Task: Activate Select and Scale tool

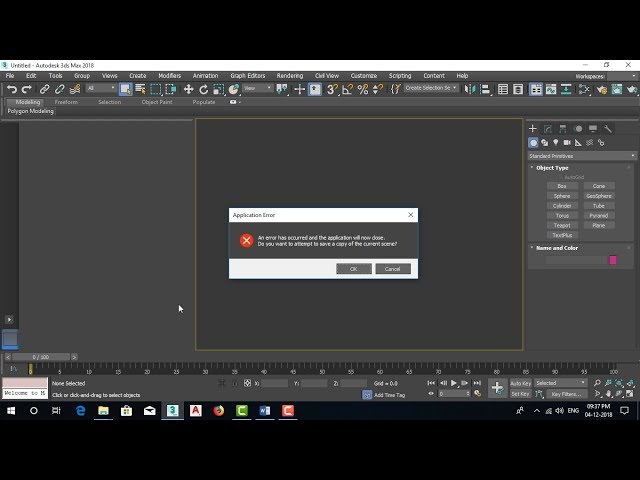Action: pos(218,89)
